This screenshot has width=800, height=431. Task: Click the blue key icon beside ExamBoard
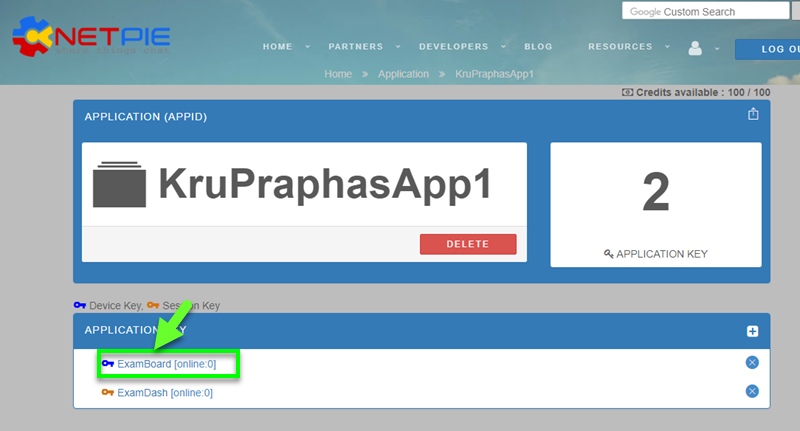(108, 364)
